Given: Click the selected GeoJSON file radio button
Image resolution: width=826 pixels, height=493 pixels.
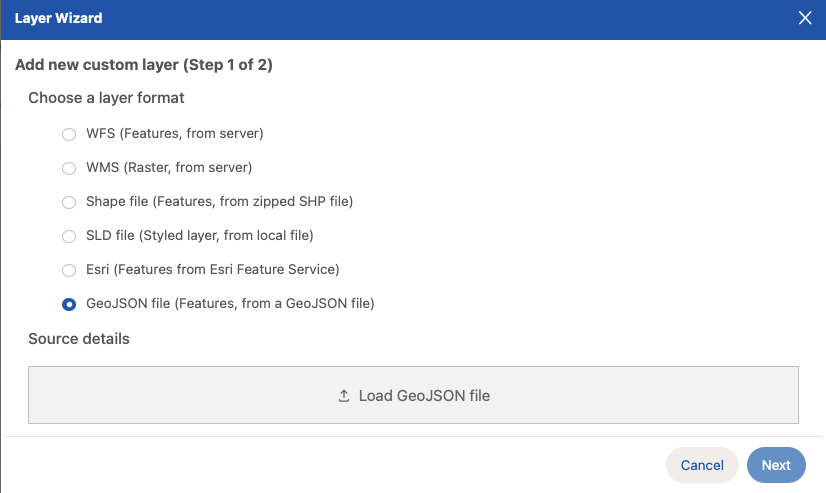Looking at the screenshot, I should 69,304.
